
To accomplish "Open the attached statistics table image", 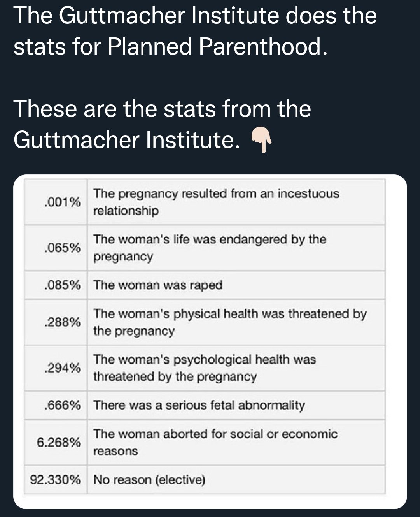I will 210,342.
